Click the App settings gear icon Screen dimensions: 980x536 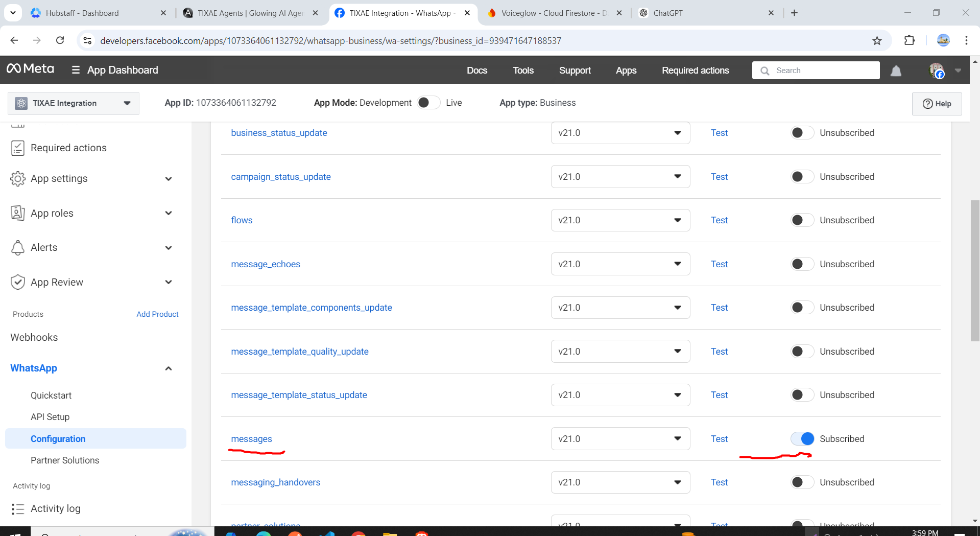tap(17, 179)
